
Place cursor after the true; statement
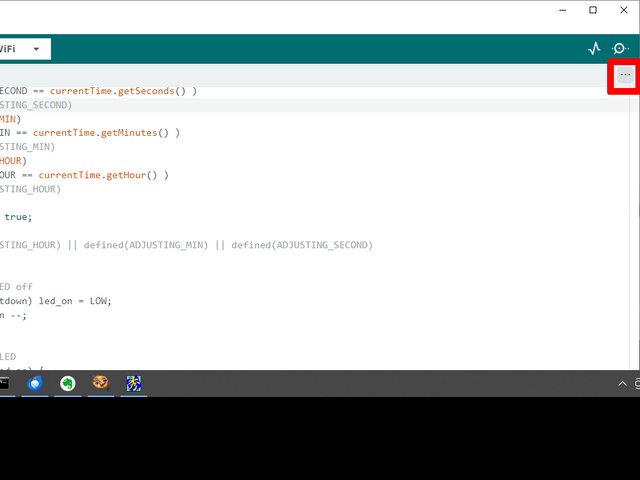point(33,217)
